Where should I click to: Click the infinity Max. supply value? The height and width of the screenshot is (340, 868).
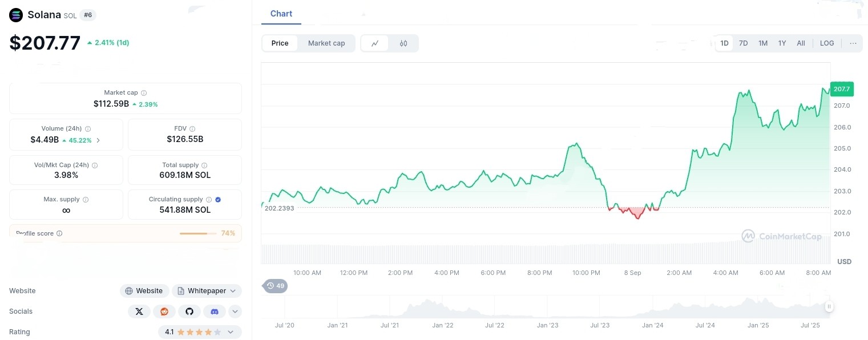pyautogui.click(x=66, y=211)
